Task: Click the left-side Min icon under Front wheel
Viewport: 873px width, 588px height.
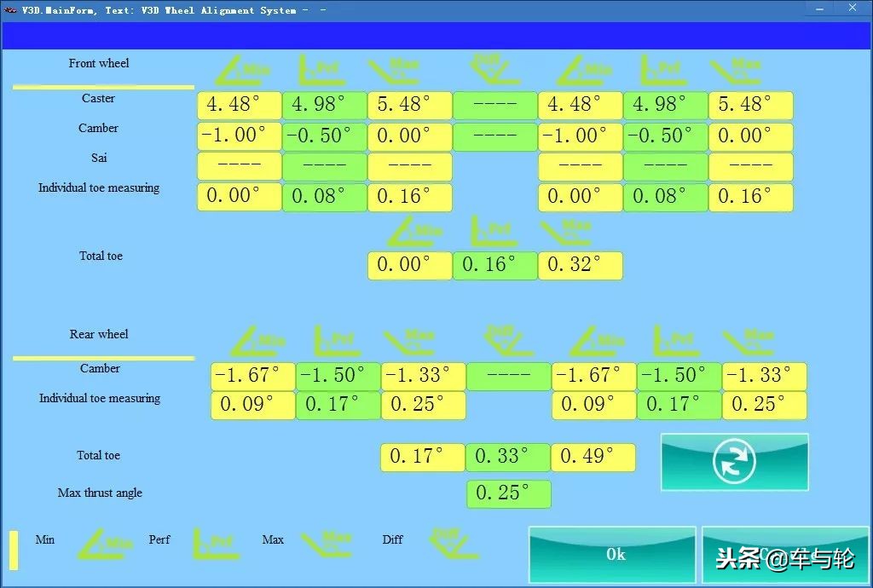Action: (241, 70)
